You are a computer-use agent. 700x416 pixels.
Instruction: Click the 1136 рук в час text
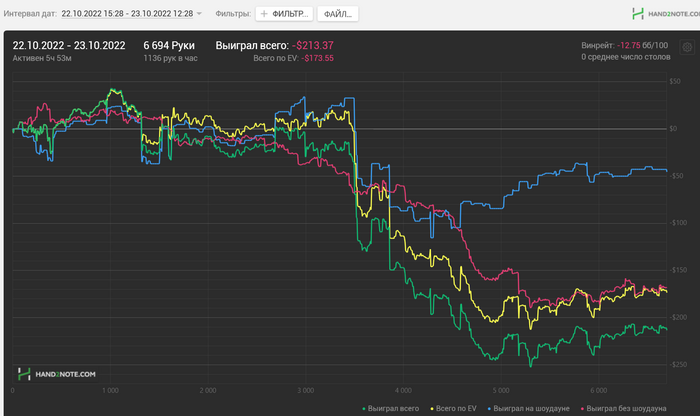pos(170,58)
